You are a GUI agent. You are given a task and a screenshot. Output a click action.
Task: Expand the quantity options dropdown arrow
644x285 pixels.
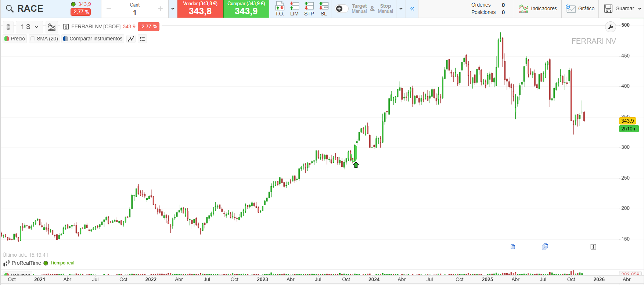pos(173,9)
